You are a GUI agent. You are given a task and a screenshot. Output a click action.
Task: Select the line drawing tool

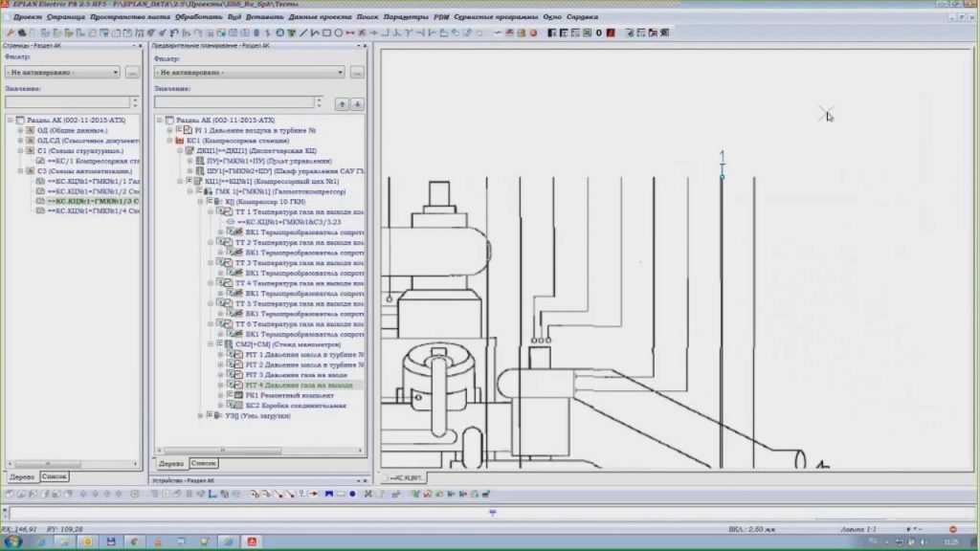point(303,33)
